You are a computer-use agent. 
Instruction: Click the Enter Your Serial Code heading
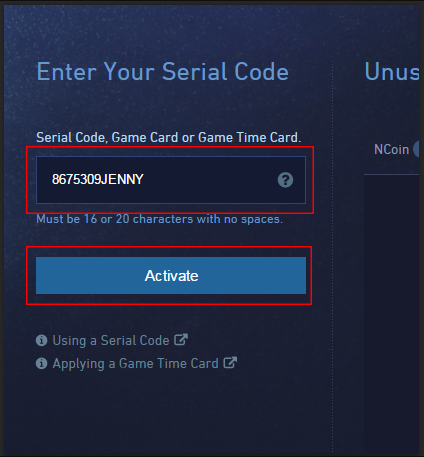coord(162,71)
